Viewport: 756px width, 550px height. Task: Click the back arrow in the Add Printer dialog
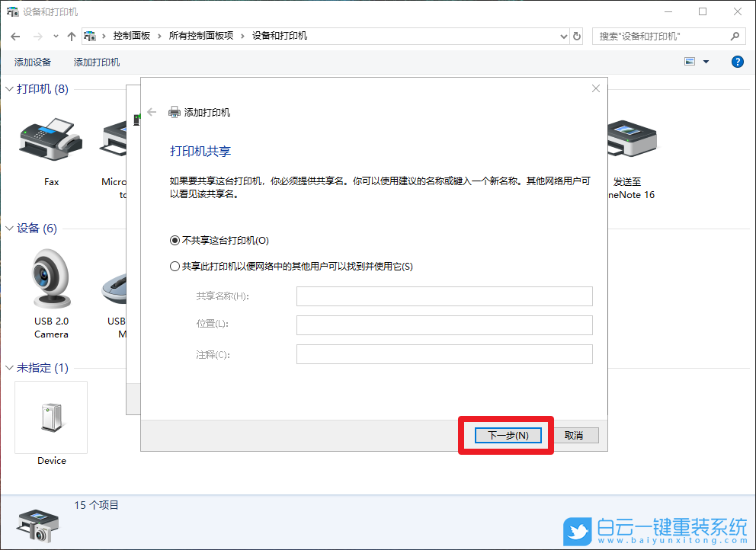pos(151,111)
